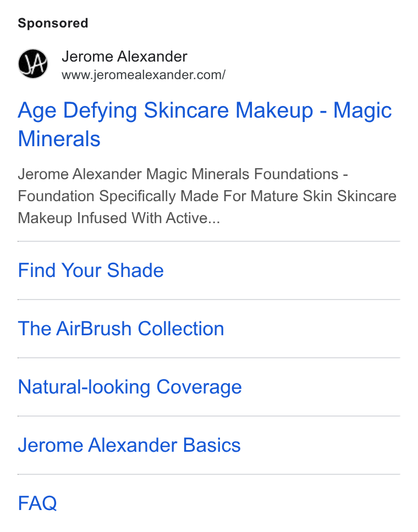Open the Jerome Alexander Basics sitelink

pos(129,445)
